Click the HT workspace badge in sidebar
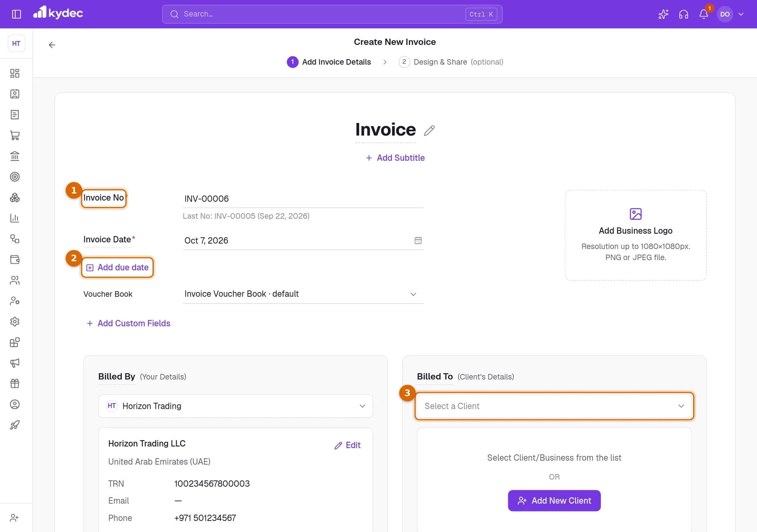Viewport: 757px width, 532px height. pyautogui.click(x=16, y=43)
